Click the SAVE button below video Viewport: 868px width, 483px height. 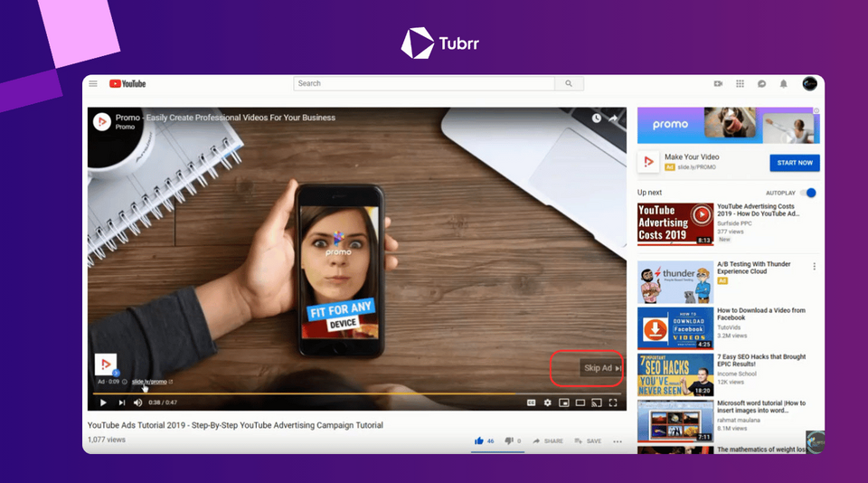588,440
